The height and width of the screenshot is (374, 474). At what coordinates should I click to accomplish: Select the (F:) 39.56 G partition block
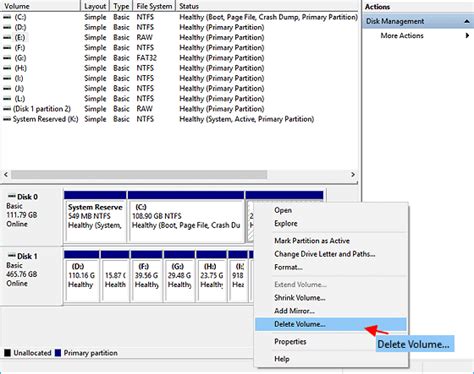147,276
